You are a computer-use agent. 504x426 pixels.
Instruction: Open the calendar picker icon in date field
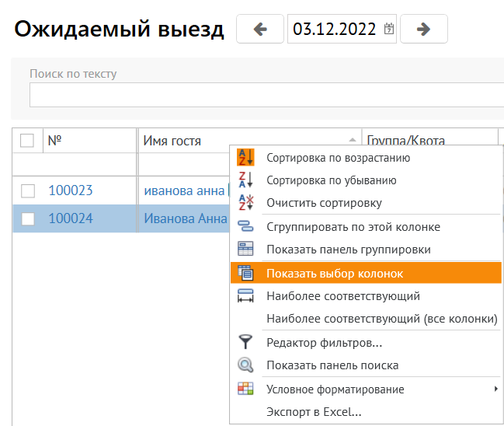389,29
